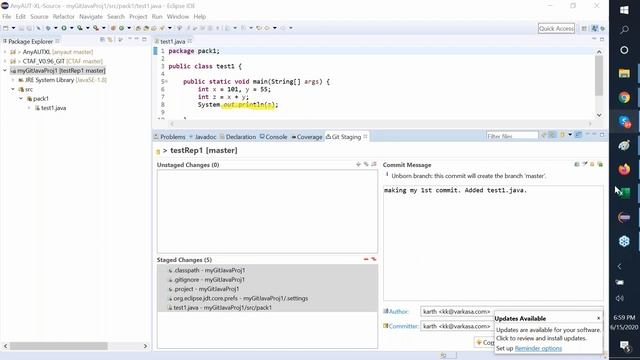640x360 pixels.
Task: Toggle Link with Editor in Package Explorer
Action: (110, 40)
